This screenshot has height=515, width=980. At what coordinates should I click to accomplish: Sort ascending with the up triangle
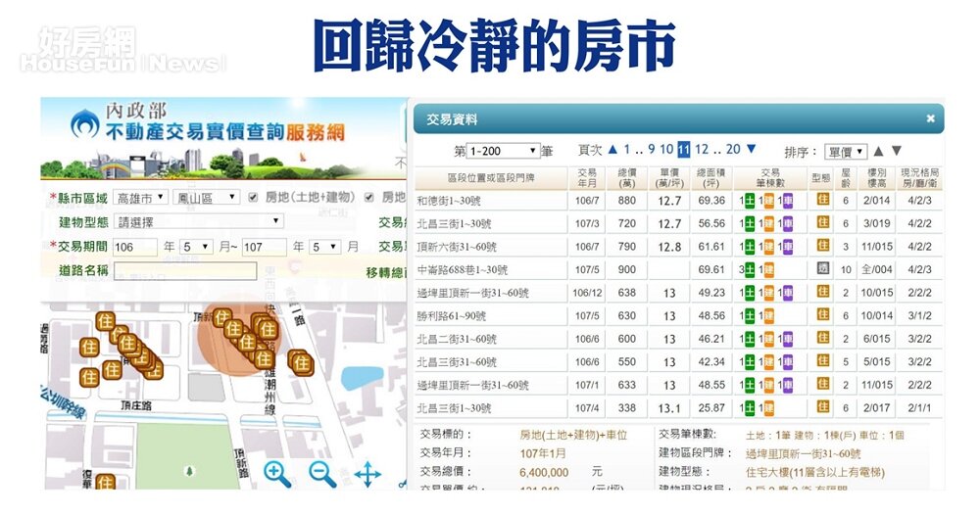pos(879,151)
